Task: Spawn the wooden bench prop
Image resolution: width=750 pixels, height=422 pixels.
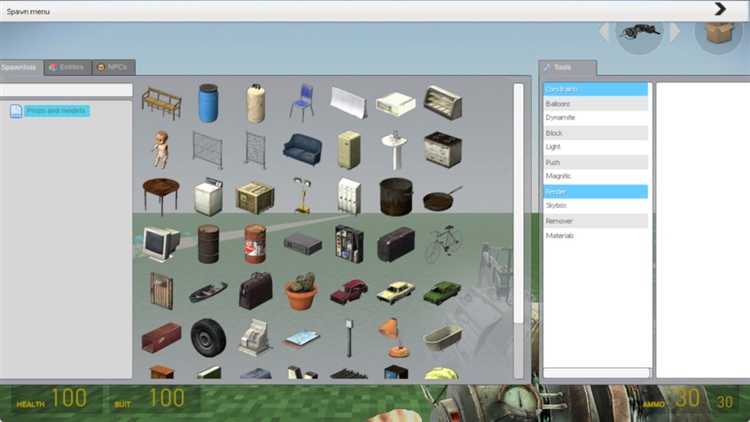Action: pyautogui.click(x=162, y=103)
